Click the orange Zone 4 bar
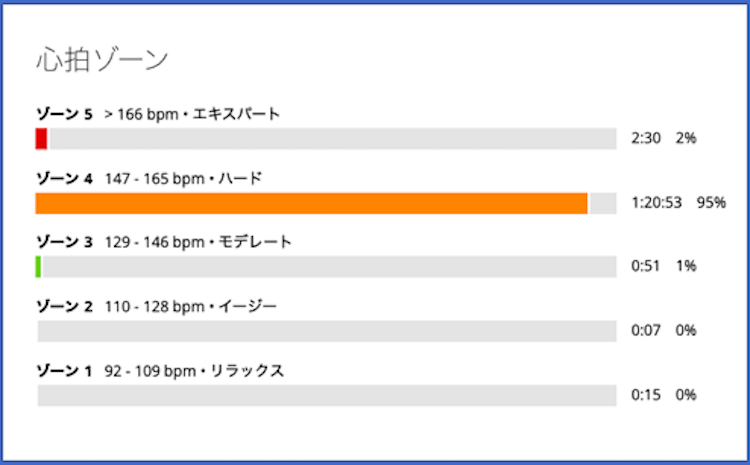This screenshot has width=750, height=465. point(311,203)
